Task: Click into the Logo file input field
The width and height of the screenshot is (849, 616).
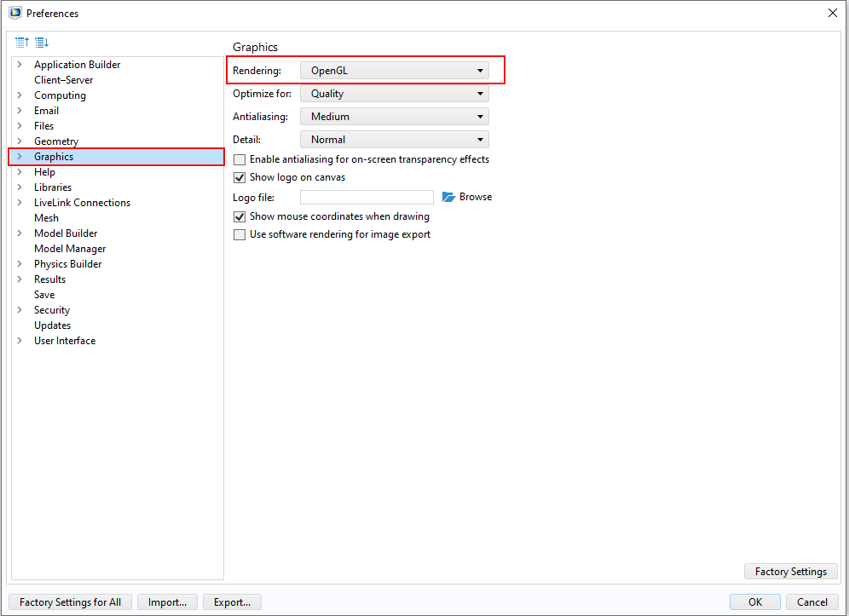Action: (x=367, y=197)
